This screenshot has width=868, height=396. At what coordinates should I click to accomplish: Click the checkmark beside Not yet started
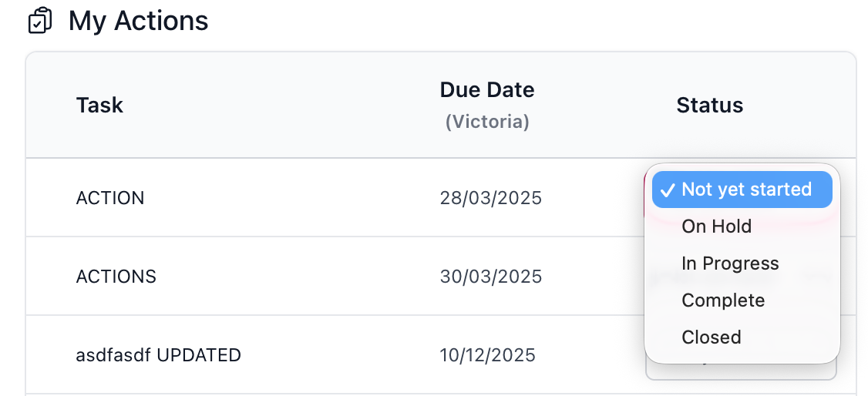tap(668, 190)
